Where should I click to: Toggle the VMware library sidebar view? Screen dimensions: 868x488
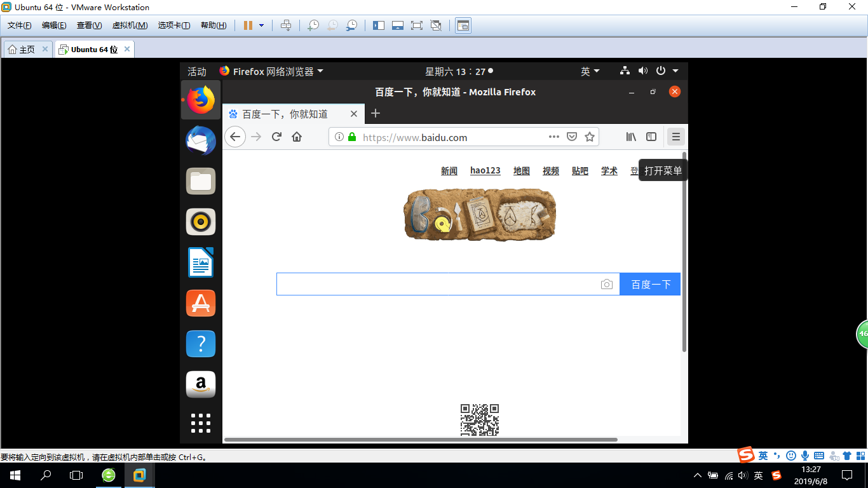pos(379,25)
